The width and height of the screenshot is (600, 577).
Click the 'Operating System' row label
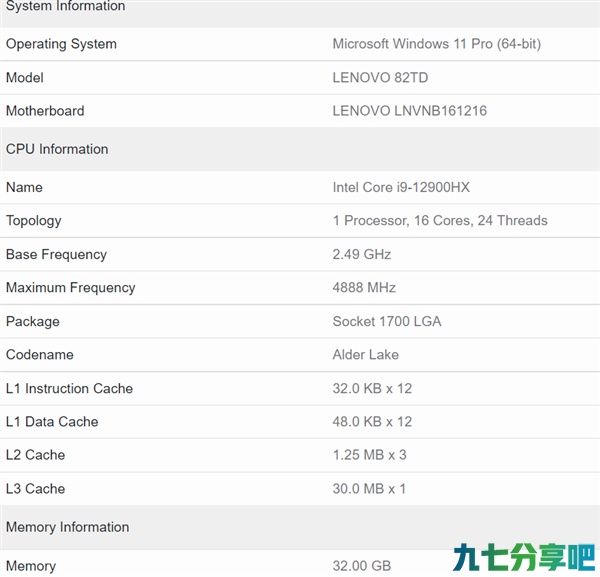pos(61,44)
